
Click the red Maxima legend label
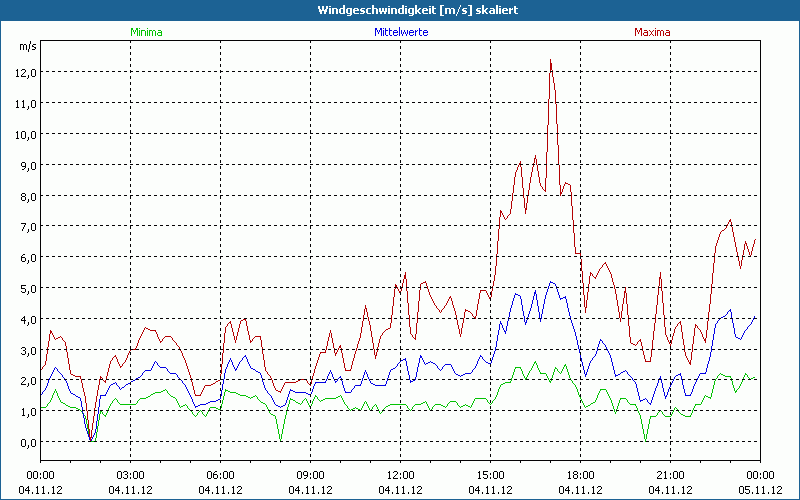(x=652, y=32)
